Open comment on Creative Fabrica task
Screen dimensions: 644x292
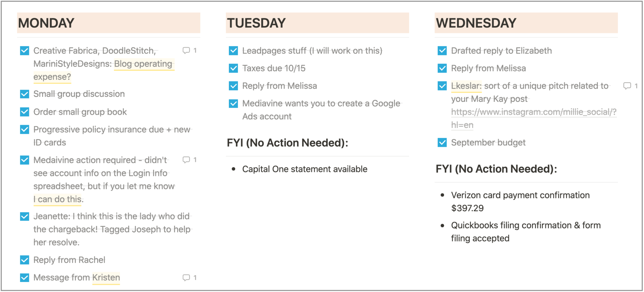click(x=190, y=50)
